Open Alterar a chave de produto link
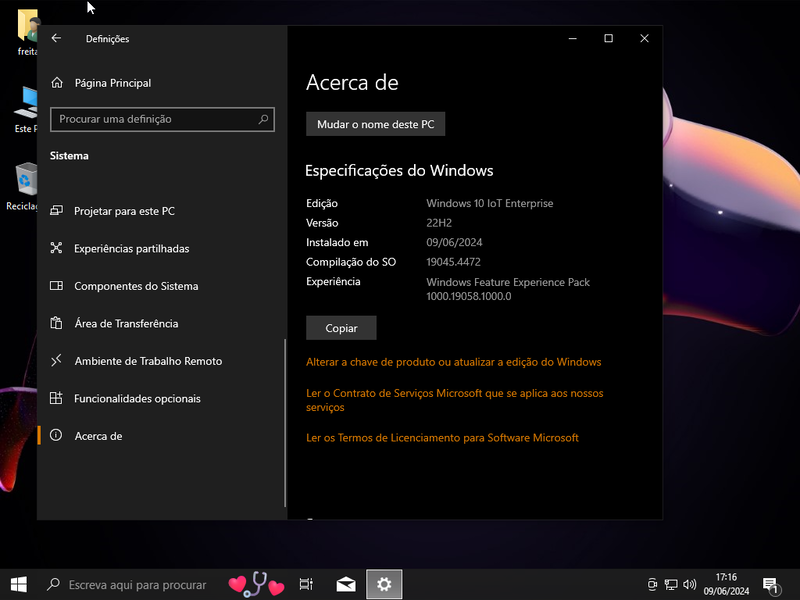Screen dimensions: 800x600 (x=454, y=362)
